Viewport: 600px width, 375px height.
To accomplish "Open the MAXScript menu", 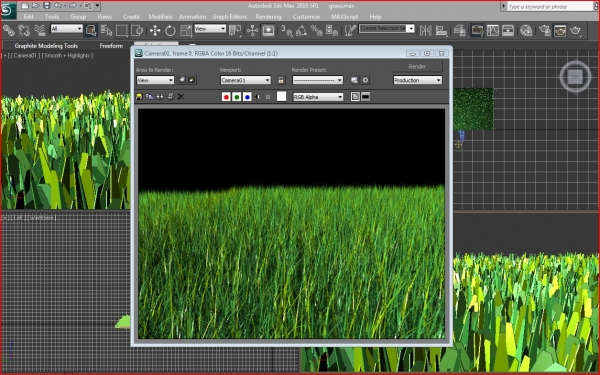I will point(344,17).
